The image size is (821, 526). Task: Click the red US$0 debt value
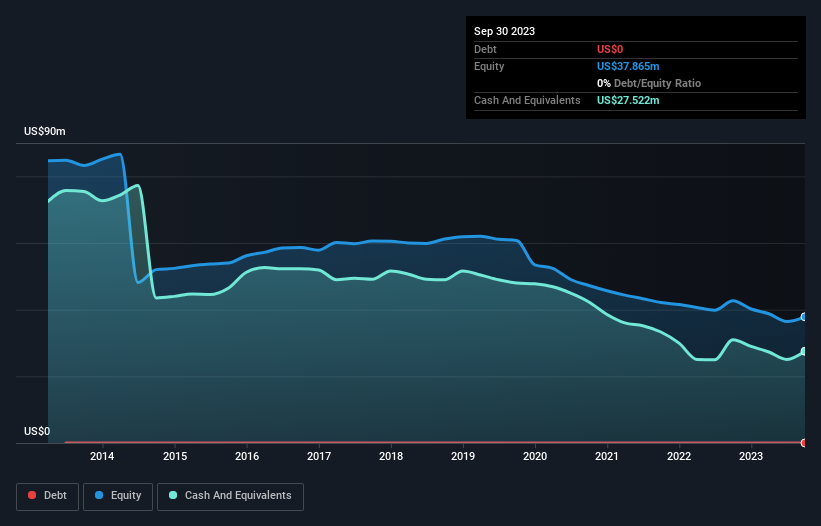[610, 49]
